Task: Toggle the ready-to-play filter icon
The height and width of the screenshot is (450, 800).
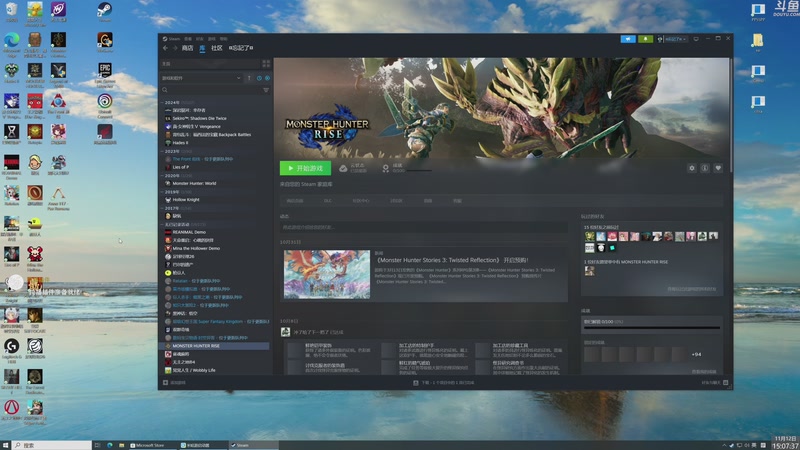Action: tap(267, 78)
